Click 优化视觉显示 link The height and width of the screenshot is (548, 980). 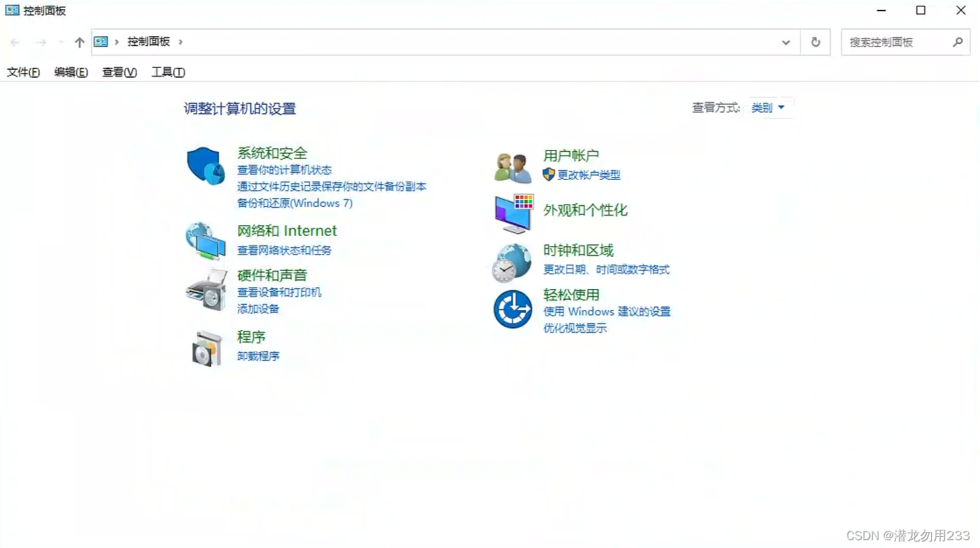point(575,328)
